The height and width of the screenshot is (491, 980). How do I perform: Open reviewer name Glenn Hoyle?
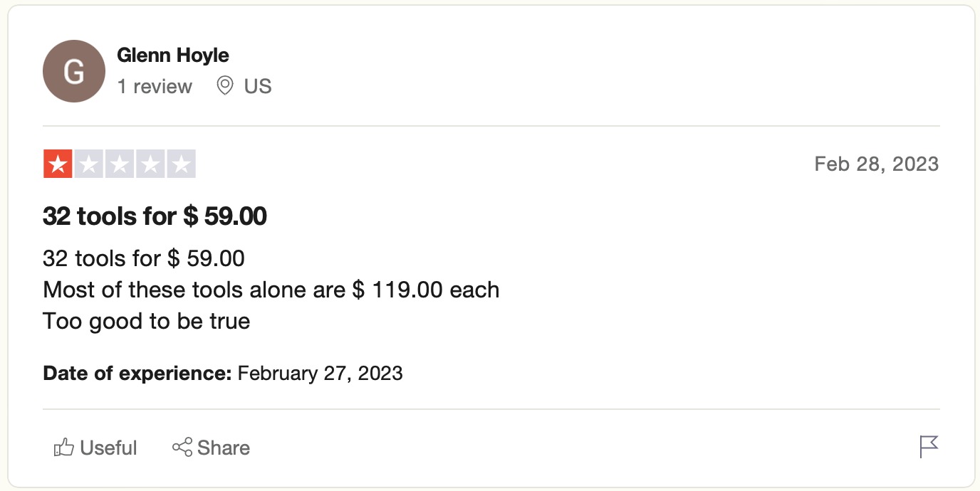(x=173, y=55)
